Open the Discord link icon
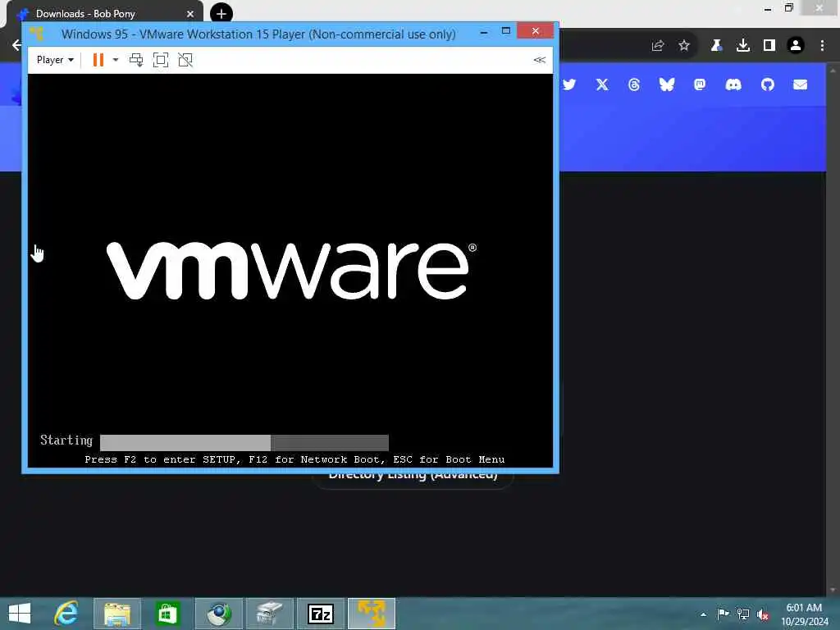This screenshot has height=630, width=840. (733, 84)
